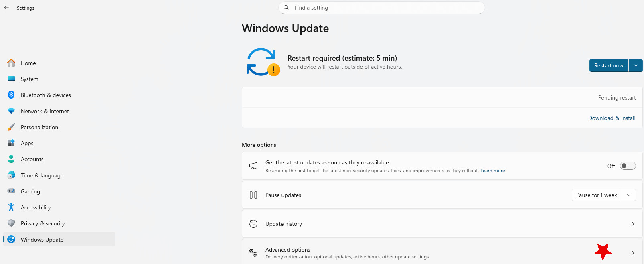
Task: Click Pause for 1 week button
Action: pyautogui.click(x=597, y=195)
